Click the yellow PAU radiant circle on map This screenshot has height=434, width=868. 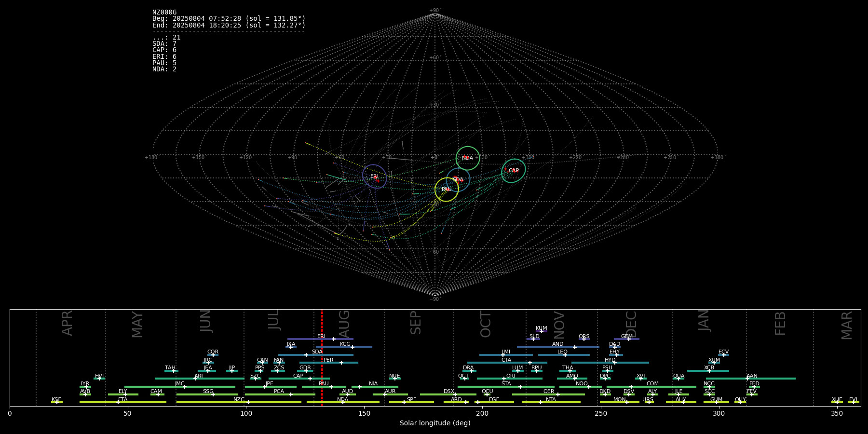[x=447, y=190]
